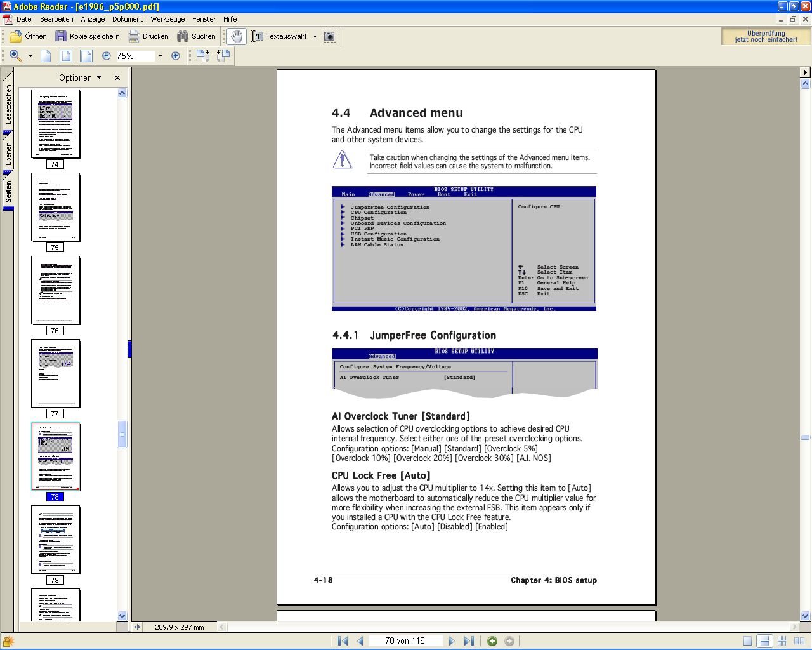Click the Drucken button
This screenshot has height=650, width=812.
pos(148,36)
